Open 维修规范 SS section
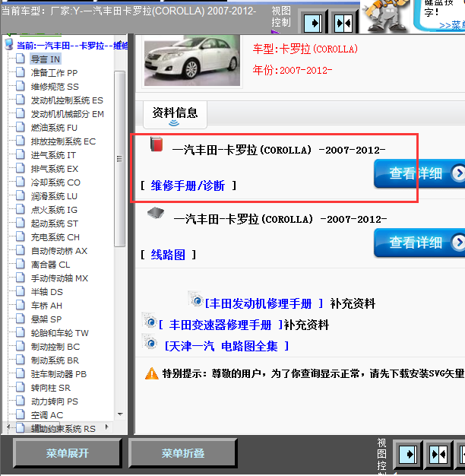465x476 pixels. [55, 87]
